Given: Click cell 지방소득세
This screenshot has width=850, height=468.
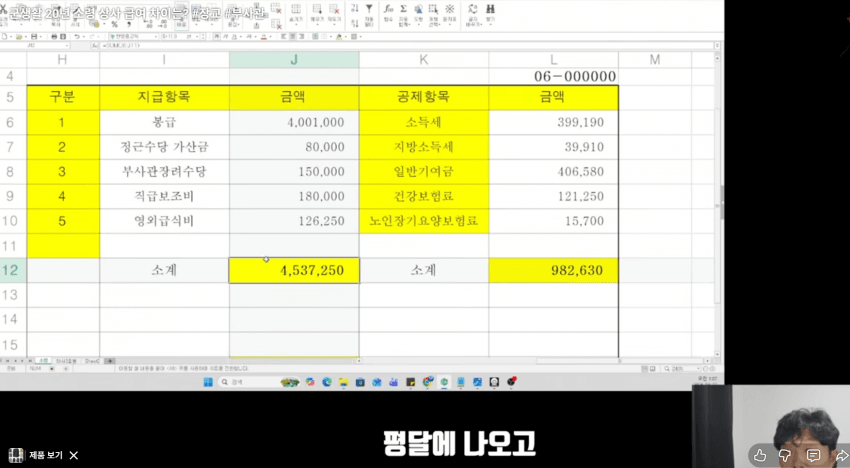Looking at the screenshot, I should point(423,147).
